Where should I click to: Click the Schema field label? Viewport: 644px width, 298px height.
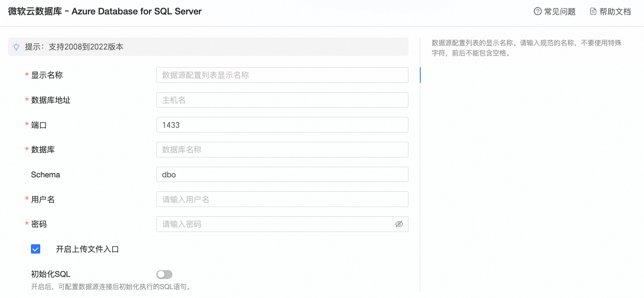(45, 175)
